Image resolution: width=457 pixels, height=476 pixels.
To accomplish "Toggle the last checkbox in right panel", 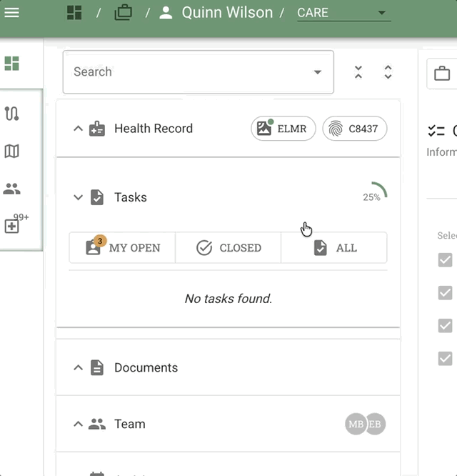I will click(445, 358).
